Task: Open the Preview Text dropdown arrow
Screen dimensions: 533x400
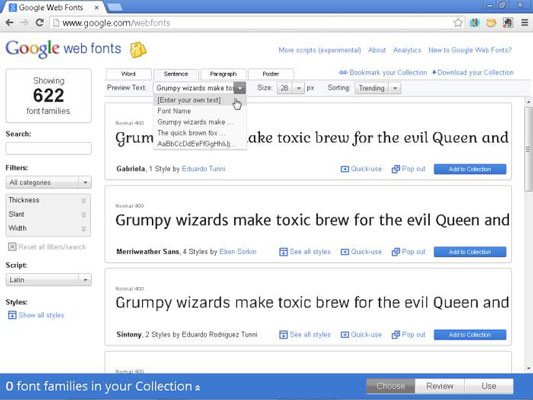Action: [x=240, y=88]
